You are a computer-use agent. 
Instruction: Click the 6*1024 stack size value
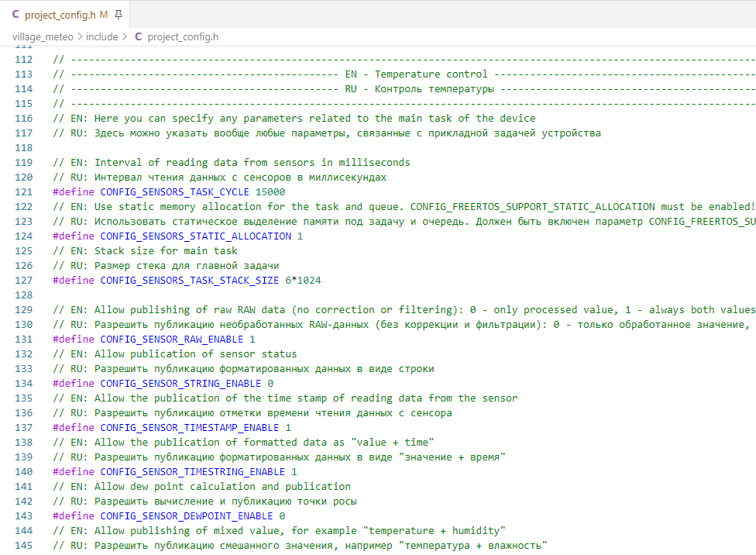point(304,281)
